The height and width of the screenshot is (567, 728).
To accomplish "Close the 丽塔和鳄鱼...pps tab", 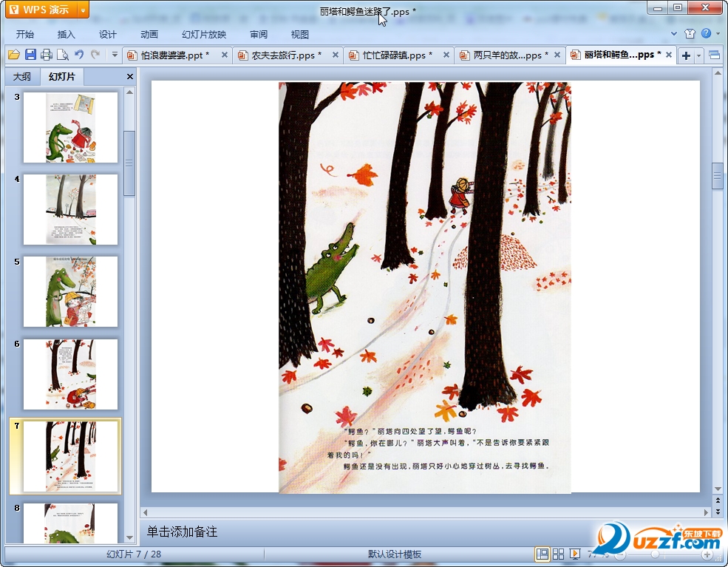I will [x=669, y=55].
